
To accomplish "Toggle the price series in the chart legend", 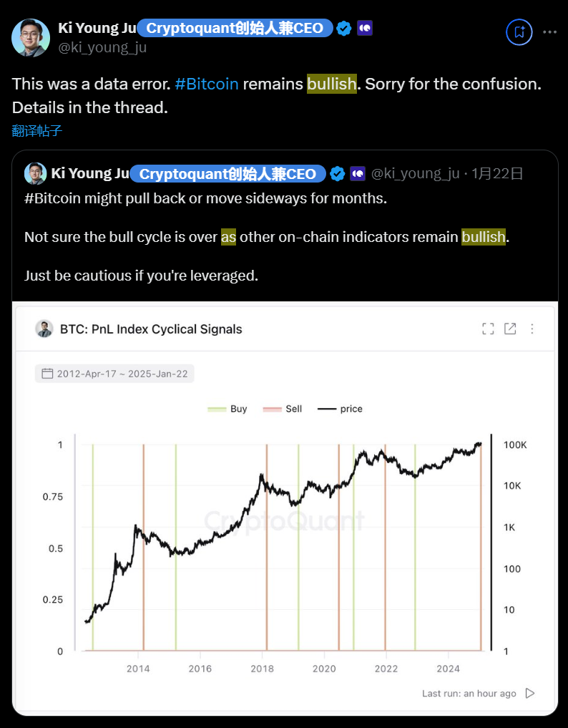I will click(x=341, y=409).
